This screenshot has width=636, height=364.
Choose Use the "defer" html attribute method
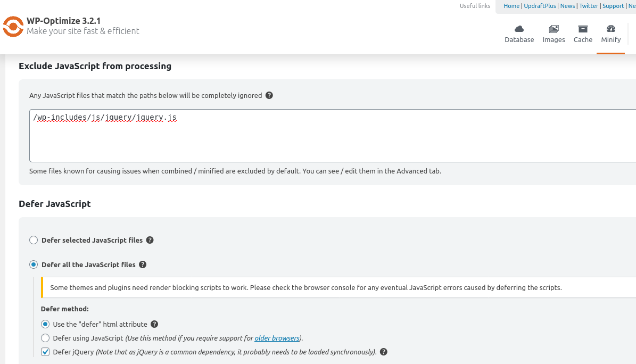(45, 324)
